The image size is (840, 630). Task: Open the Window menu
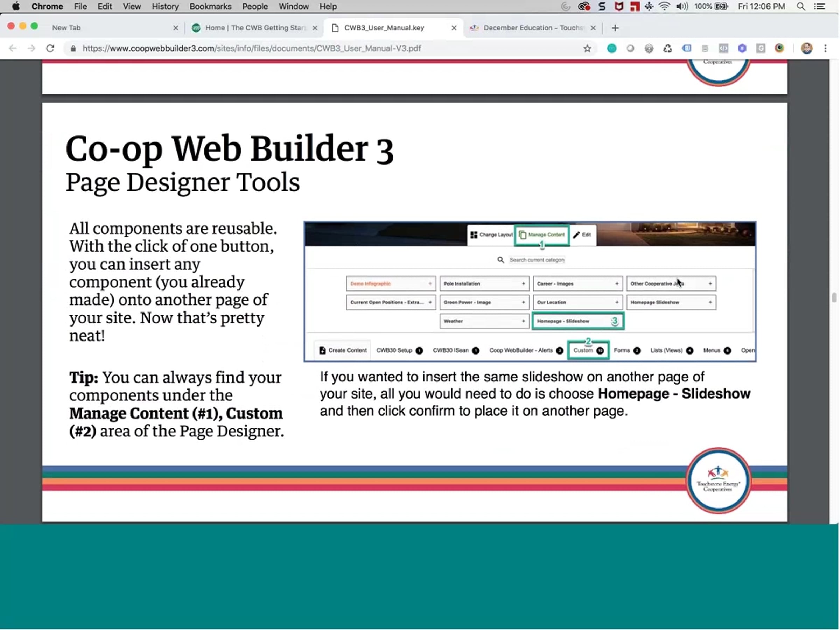294,6
